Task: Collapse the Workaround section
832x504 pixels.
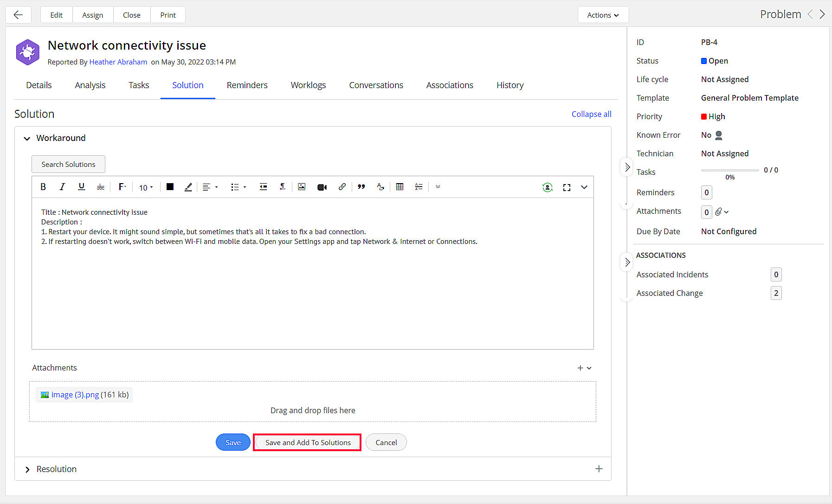Action: point(27,139)
